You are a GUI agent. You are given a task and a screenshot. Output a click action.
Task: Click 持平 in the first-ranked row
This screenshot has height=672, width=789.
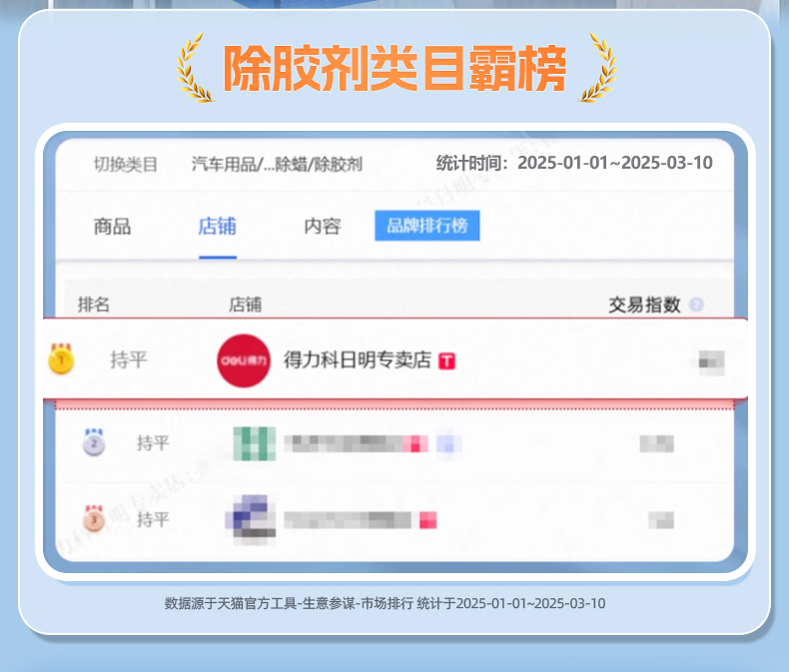tap(129, 359)
